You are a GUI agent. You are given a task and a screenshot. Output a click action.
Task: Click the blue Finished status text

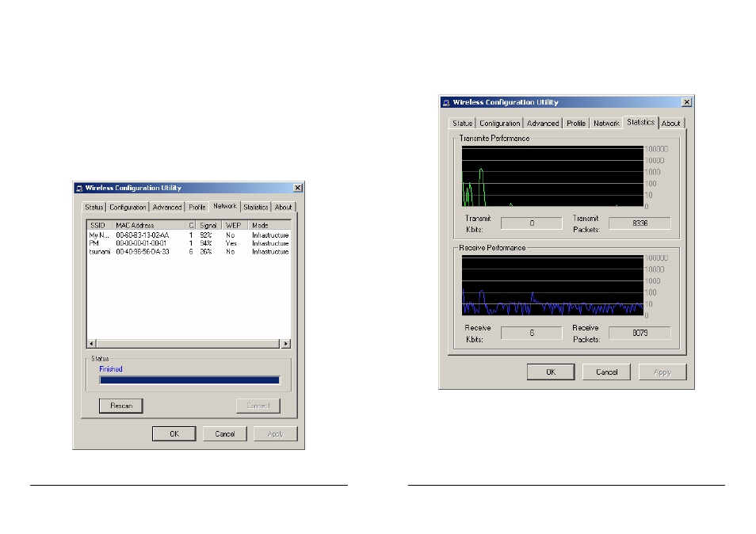[111, 369]
